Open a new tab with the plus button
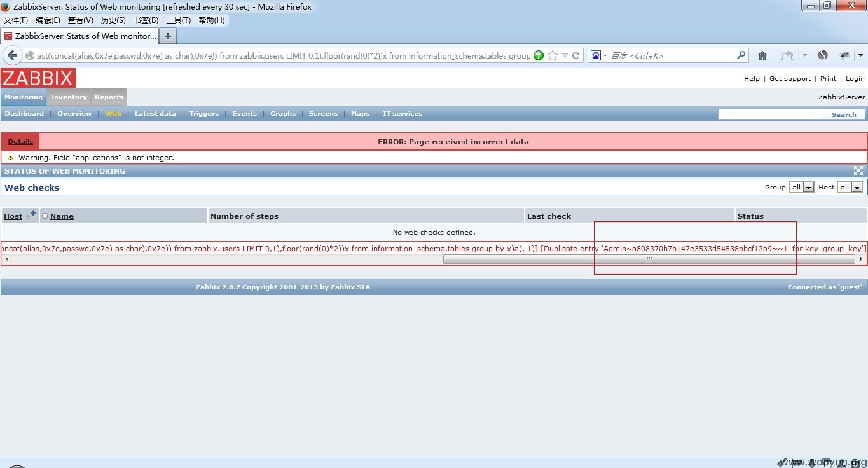 [168, 36]
